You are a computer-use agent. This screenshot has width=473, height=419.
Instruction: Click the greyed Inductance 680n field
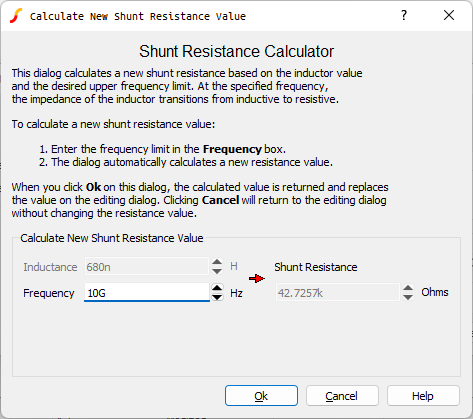coord(147,267)
